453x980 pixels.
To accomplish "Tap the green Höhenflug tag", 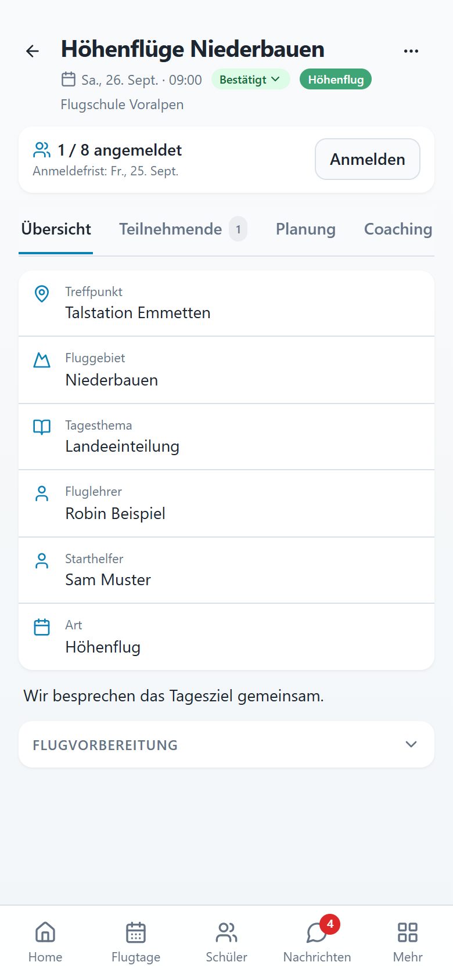I will (x=336, y=80).
